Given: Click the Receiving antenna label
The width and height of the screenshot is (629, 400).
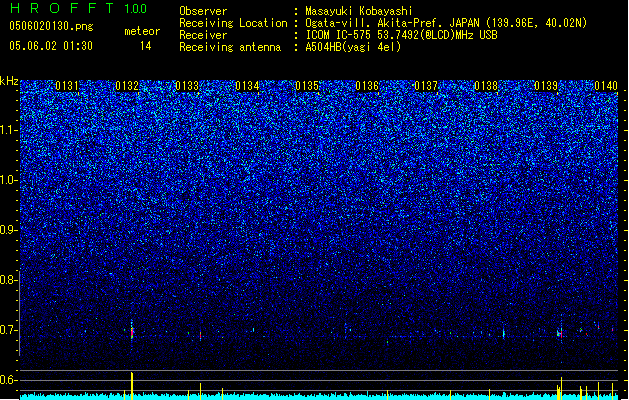Looking at the screenshot, I should [x=230, y=47].
